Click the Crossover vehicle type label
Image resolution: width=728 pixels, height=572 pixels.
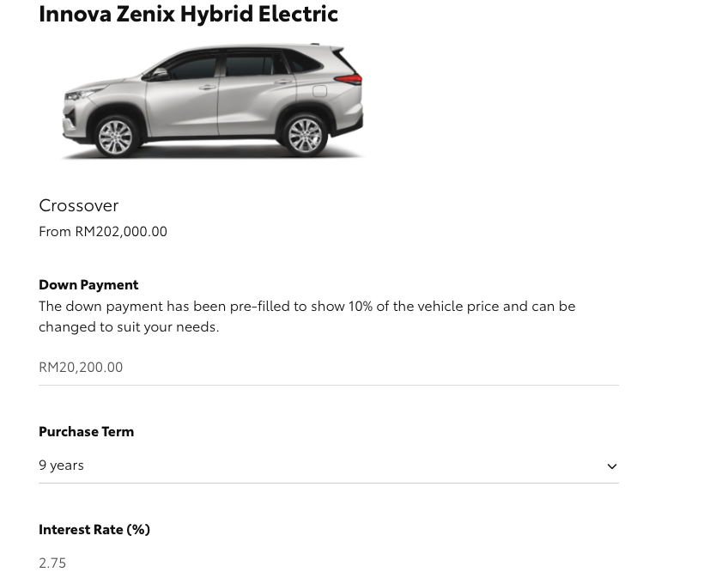click(79, 206)
